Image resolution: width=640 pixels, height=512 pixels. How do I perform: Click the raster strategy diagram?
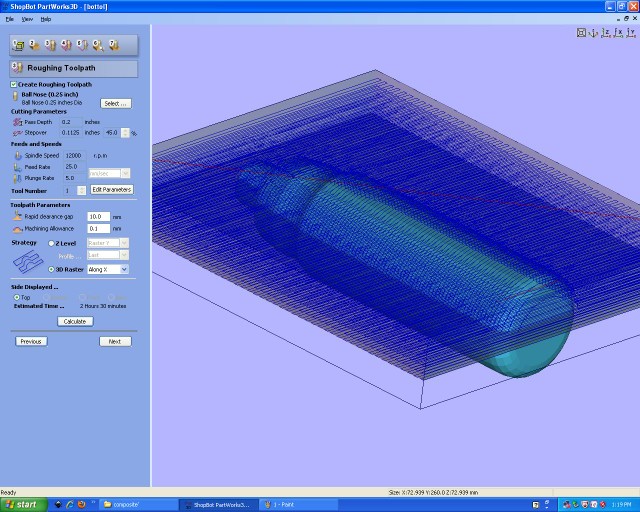pos(28,262)
